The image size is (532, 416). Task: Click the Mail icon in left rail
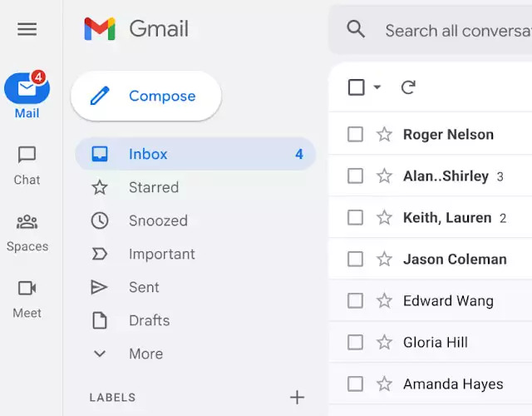coord(27,89)
